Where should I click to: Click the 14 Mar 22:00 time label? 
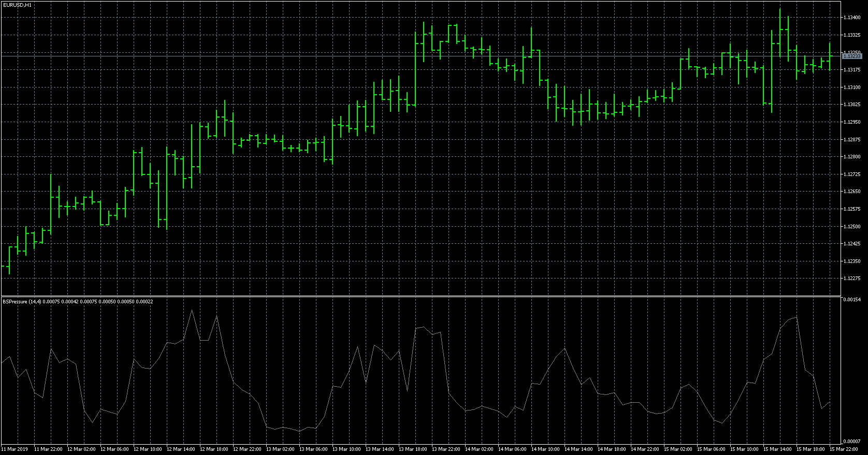pyautogui.click(x=645, y=449)
